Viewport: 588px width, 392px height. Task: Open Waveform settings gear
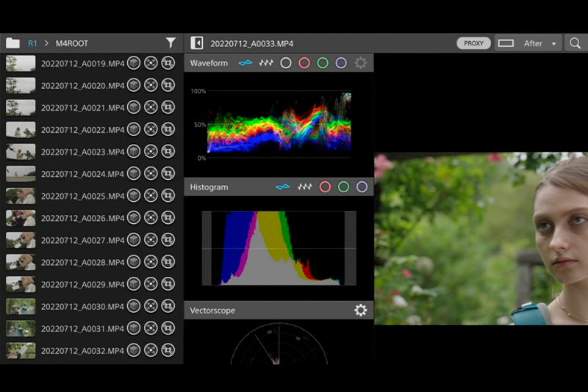(x=360, y=63)
